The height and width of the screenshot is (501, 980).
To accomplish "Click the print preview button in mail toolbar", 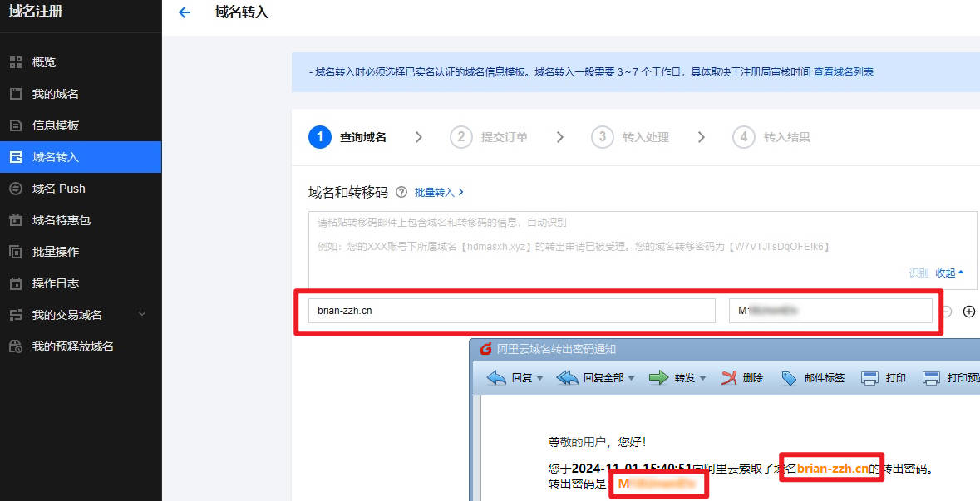I will pos(950,377).
